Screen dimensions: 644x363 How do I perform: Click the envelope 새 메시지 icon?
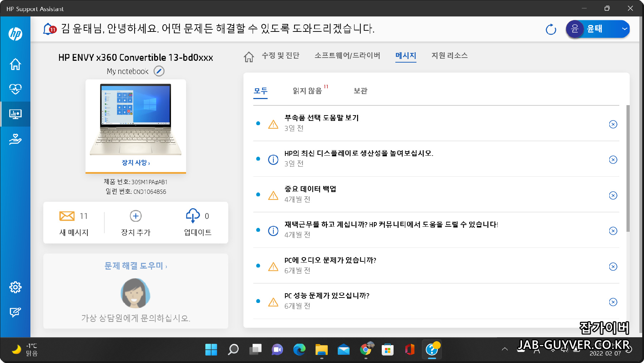click(x=67, y=216)
